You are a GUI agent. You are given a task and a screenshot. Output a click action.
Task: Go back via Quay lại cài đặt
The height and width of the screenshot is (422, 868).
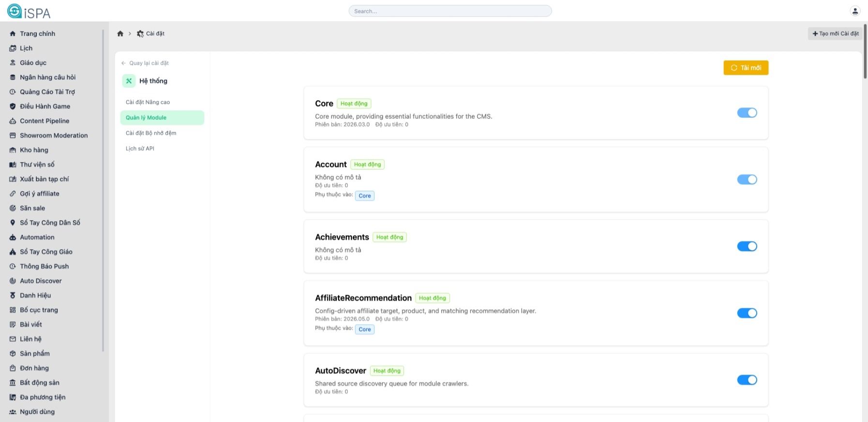coord(145,63)
